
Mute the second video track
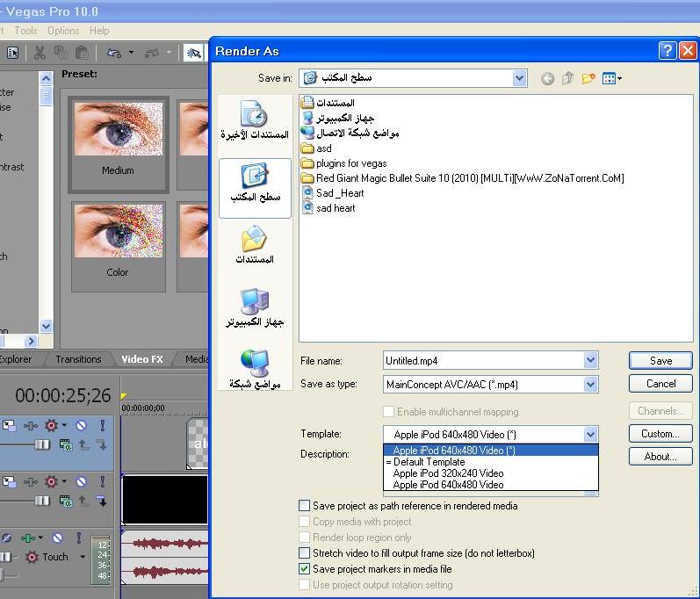(x=82, y=481)
